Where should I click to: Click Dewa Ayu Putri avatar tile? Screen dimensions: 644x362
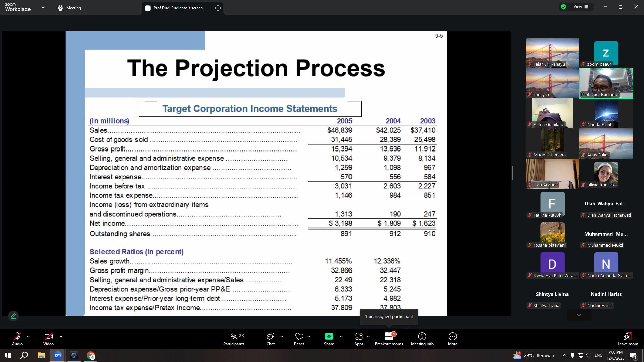coord(552,264)
